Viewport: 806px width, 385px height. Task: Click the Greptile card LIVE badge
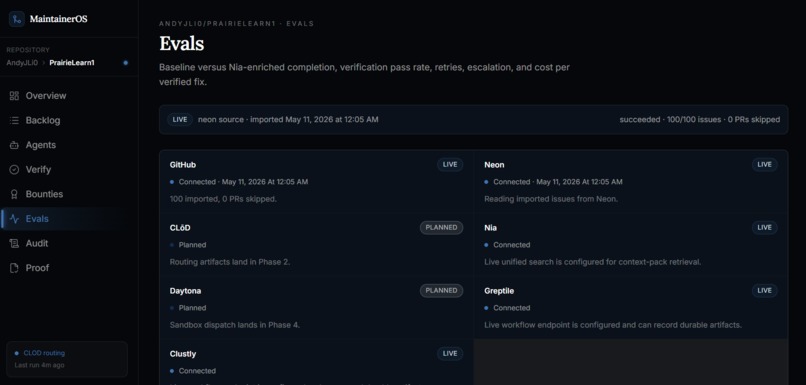[x=765, y=291]
